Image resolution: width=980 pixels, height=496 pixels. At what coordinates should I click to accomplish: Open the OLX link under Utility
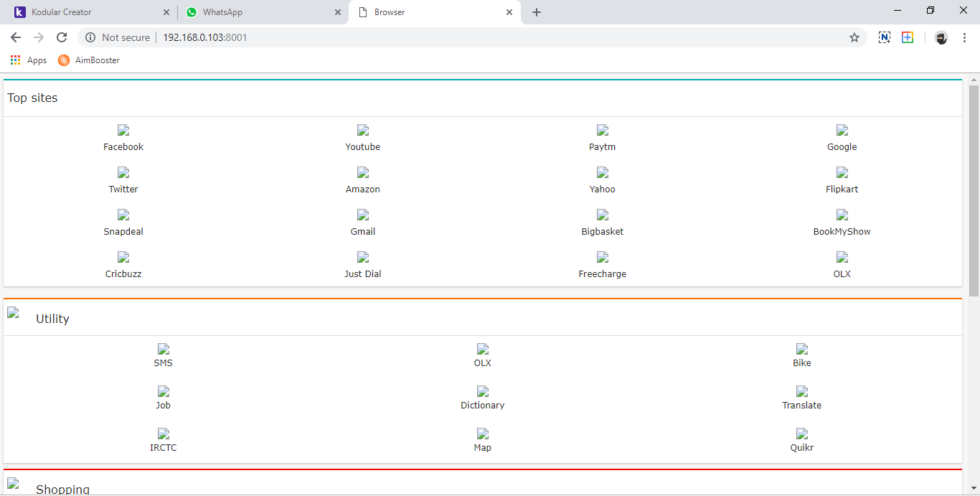483,363
